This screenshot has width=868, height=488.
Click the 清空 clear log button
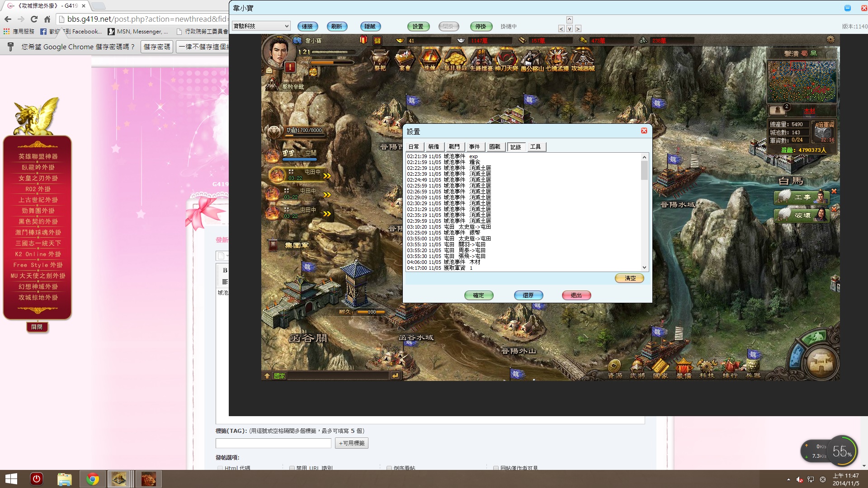click(x=630, y=278)
